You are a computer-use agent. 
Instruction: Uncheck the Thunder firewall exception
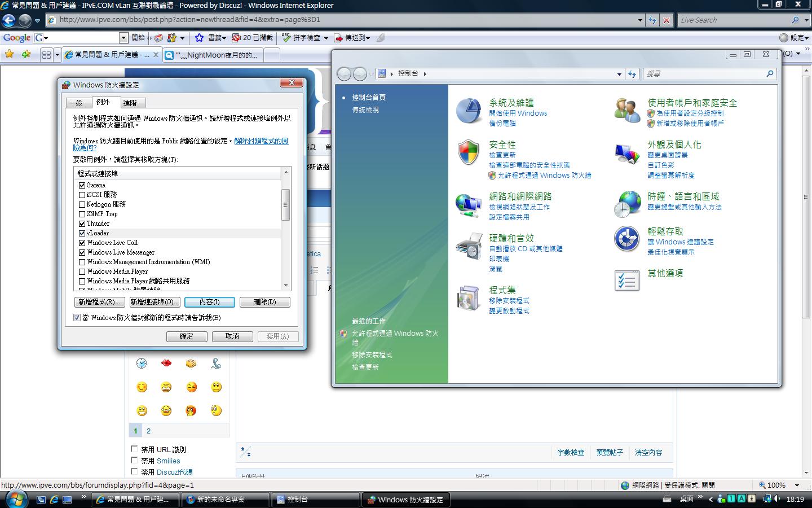[82, 224]
